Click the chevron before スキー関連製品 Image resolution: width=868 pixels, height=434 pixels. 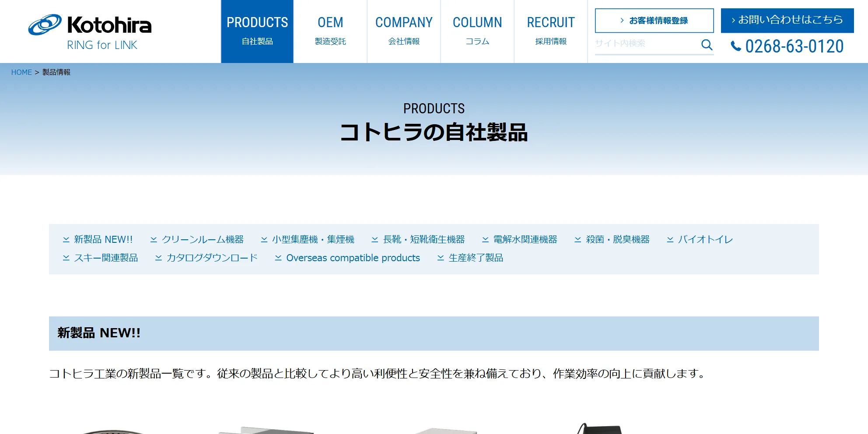[66, 258]
